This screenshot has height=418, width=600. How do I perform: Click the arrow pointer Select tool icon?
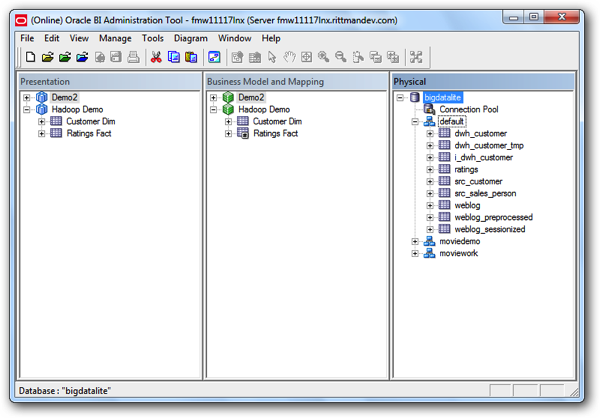pos(272,57)
